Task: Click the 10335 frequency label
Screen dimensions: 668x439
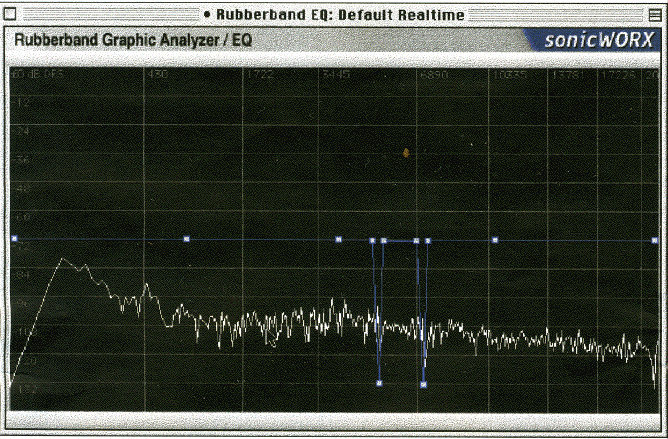Action: click(510, 75)
